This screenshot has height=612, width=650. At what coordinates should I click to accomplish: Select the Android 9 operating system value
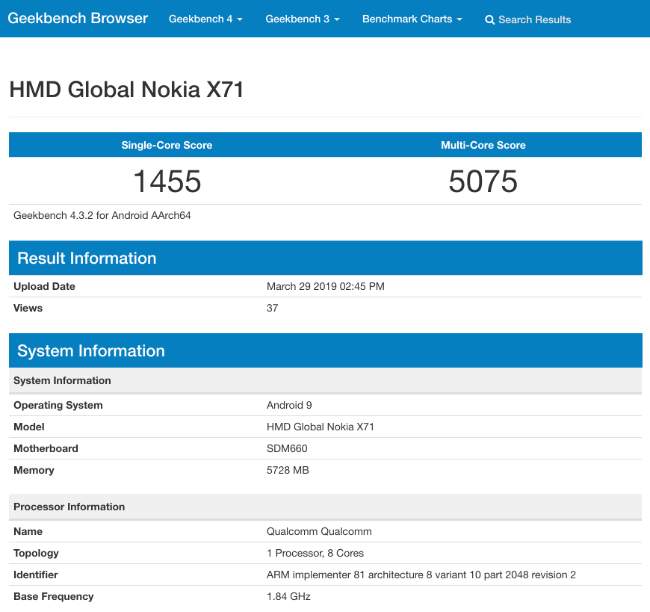[290, 405]
